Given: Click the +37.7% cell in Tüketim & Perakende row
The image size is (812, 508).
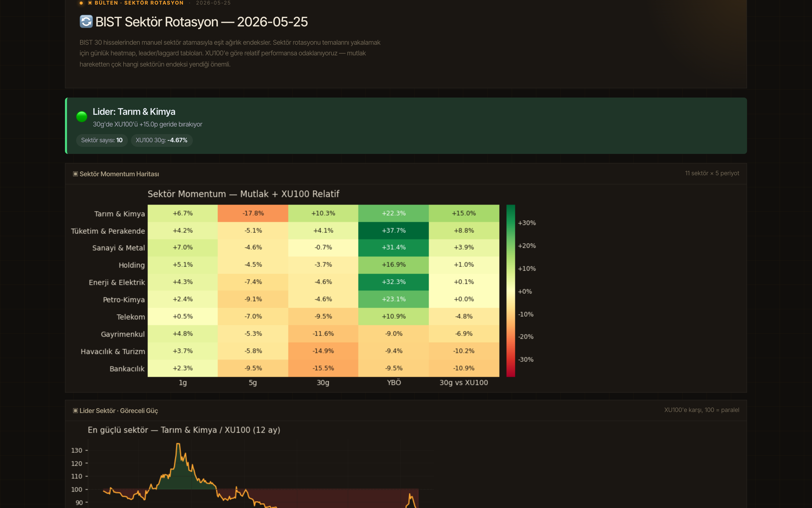Looking at the screenshot, I should coord(394,230).
